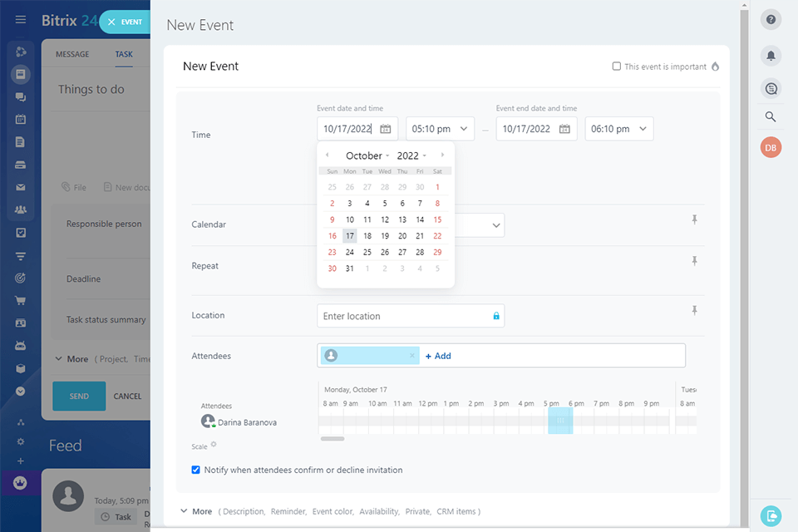The width and height of the screenshot is (798, 532).
Task: Open chat messenger icon in sidebar
Action: pos(20,96)
